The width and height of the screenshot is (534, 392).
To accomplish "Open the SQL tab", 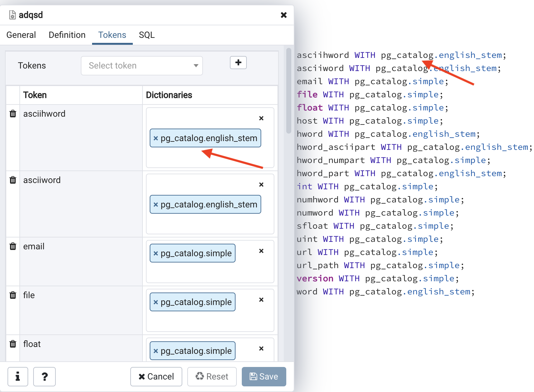I will tap(147, 35).
